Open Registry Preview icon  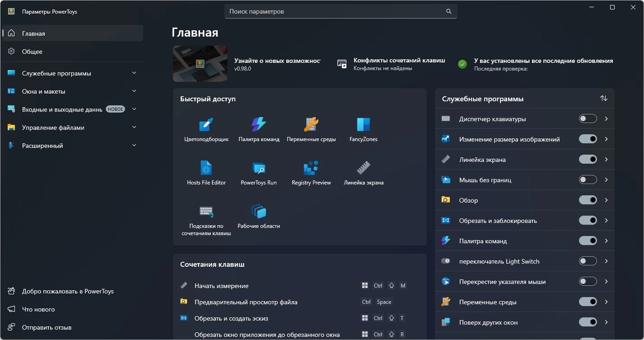(311, 168)
